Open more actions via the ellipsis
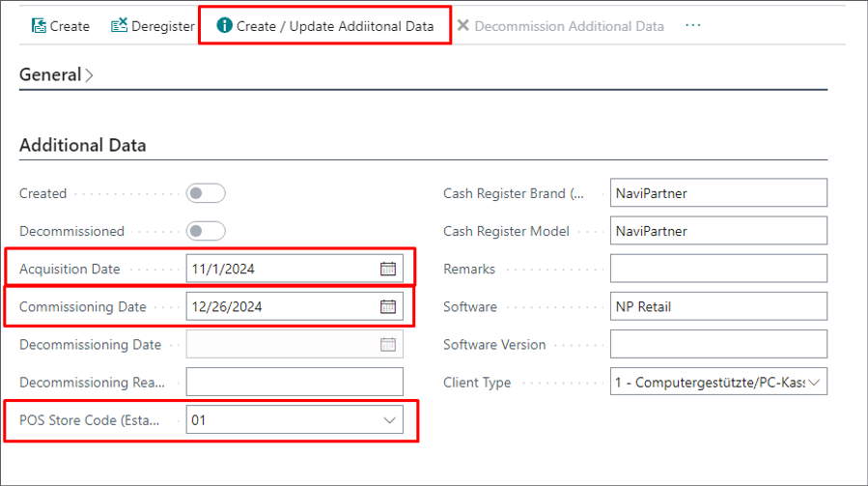868x486 pixels. [x=692, y=25]
